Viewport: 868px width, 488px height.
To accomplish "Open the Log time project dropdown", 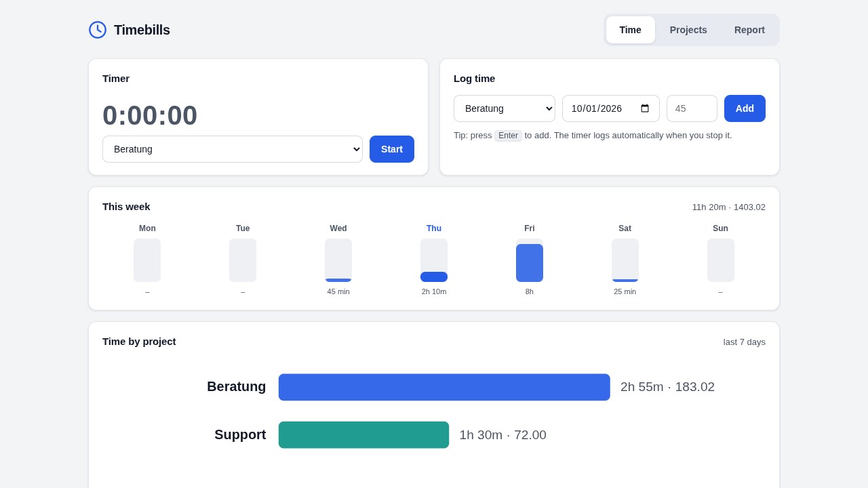I will click(505, 108).
